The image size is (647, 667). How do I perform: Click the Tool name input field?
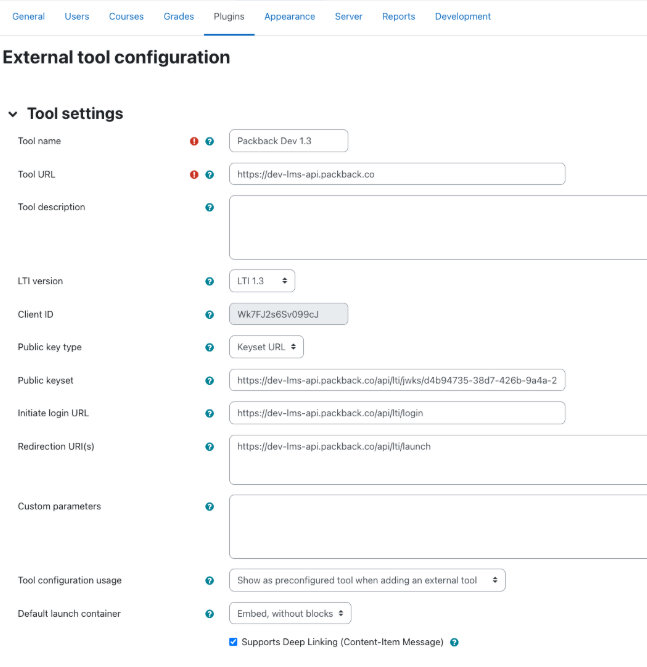point(288,141)
